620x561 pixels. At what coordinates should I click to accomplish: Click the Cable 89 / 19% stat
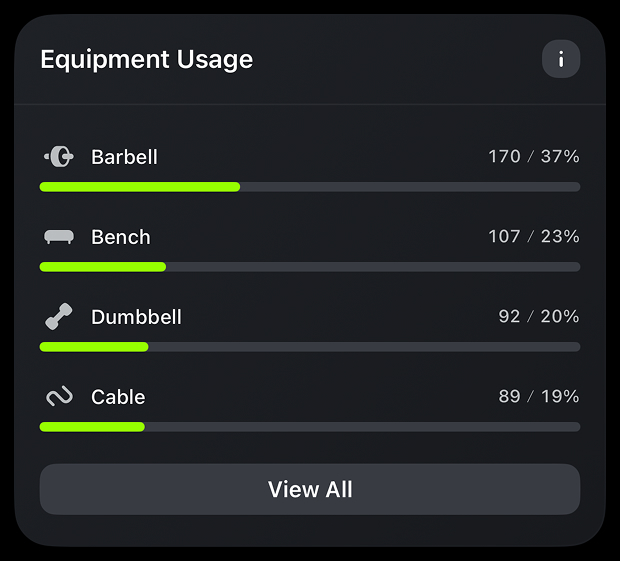coord(538,397)
